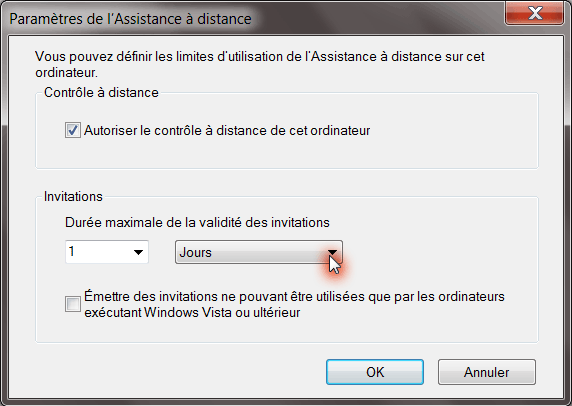
Task: Click the word 'ordinateur.' ending the description
Action: pos(66,73)
